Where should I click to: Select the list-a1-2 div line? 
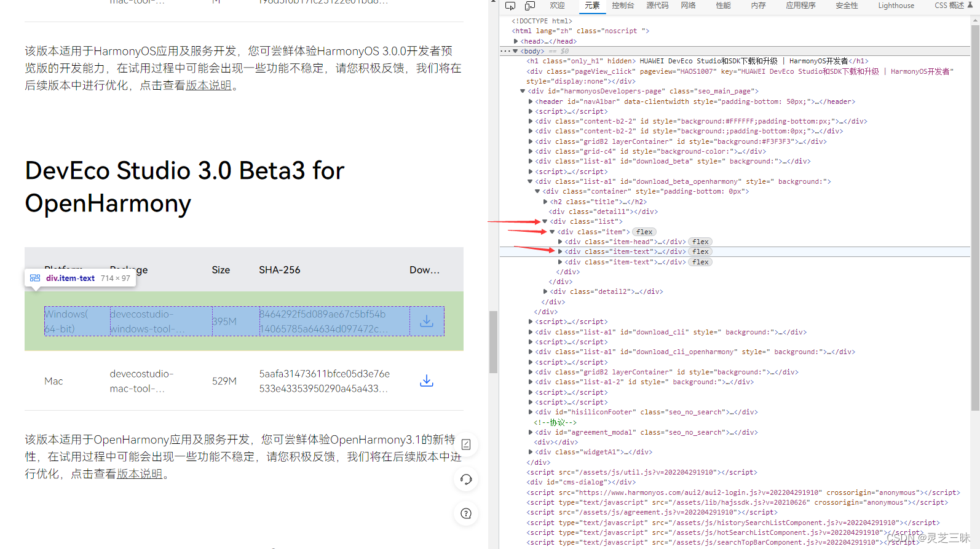pyautogui.click(x=646, y=382)
